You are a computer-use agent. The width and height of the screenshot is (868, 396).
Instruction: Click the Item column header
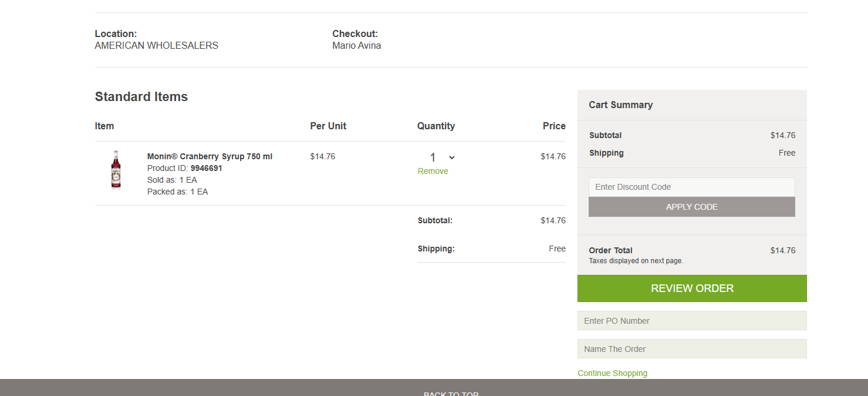[104, 126]
